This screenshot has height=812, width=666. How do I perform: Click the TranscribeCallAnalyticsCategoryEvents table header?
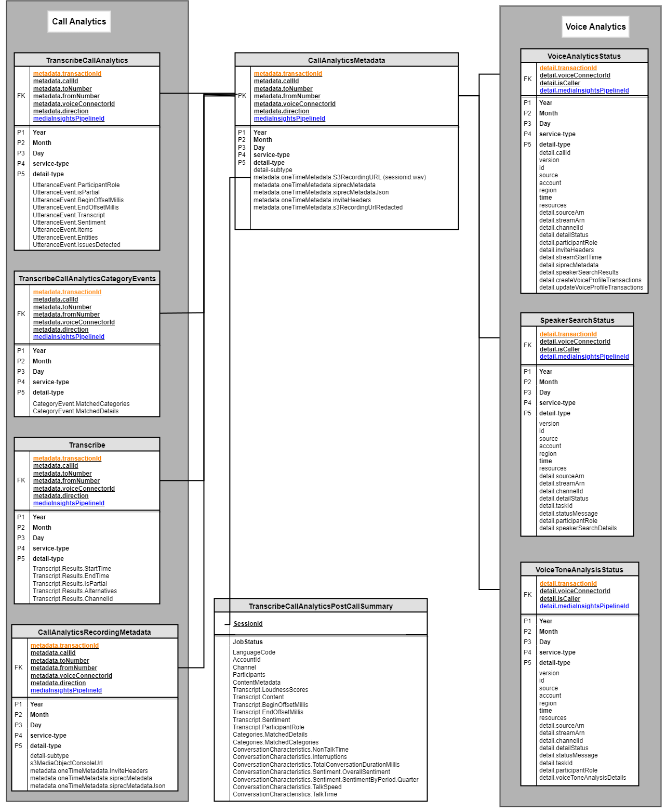click(x=87, y=279)
